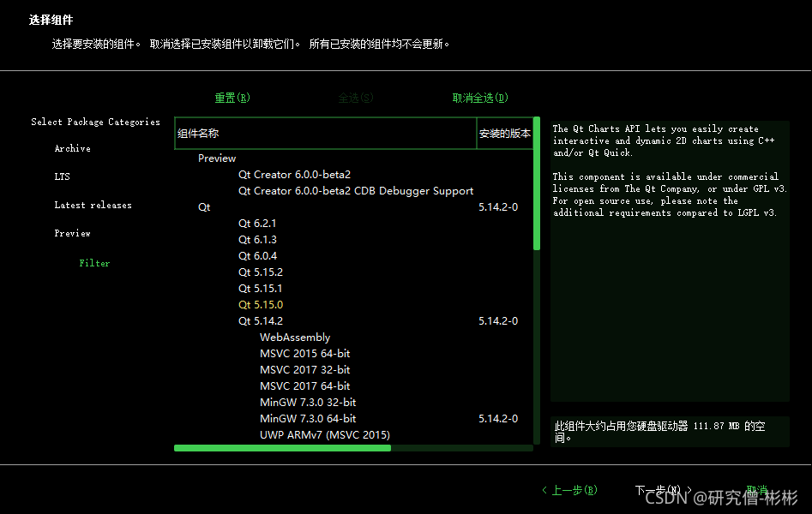Select the UWP ARMv7 (MSVC 2015) component
This screenshot has width=812, height=514.
(325, 435)
